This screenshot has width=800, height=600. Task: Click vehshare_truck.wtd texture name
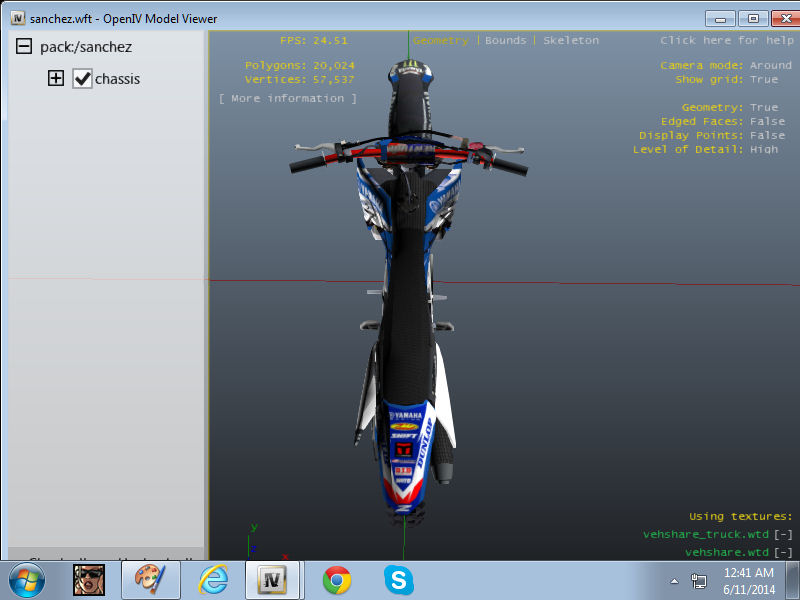tap(706, 534)
